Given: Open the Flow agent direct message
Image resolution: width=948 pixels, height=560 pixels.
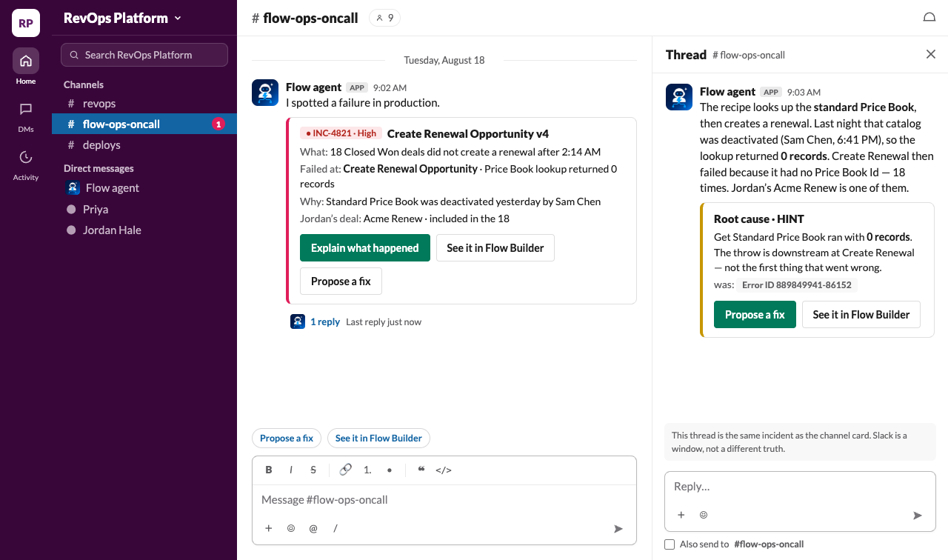Looking at the screenshot, I should click(144, 188).
